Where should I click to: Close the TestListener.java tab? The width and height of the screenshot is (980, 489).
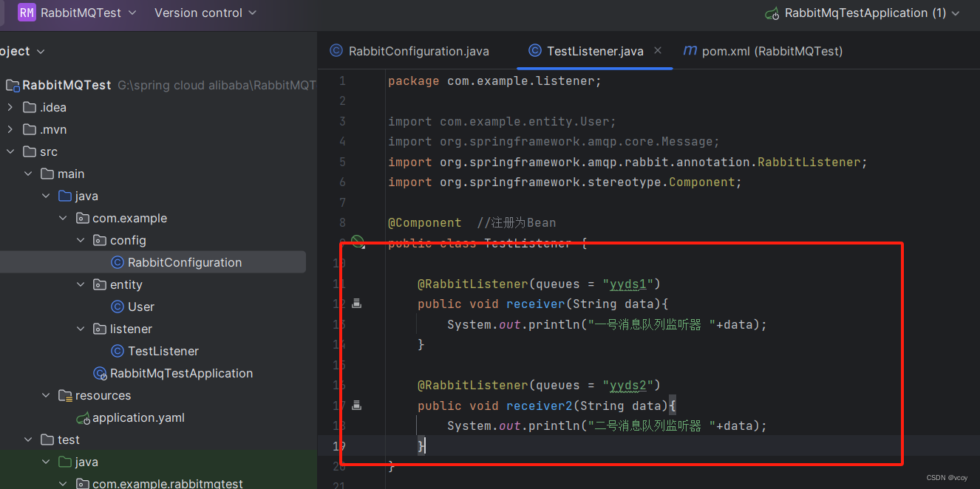point(658,50)
